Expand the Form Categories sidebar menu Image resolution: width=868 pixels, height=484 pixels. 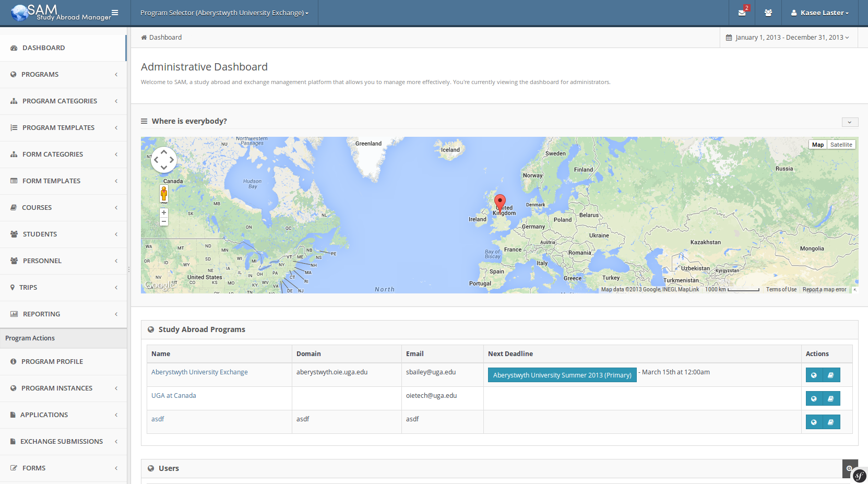63,155
